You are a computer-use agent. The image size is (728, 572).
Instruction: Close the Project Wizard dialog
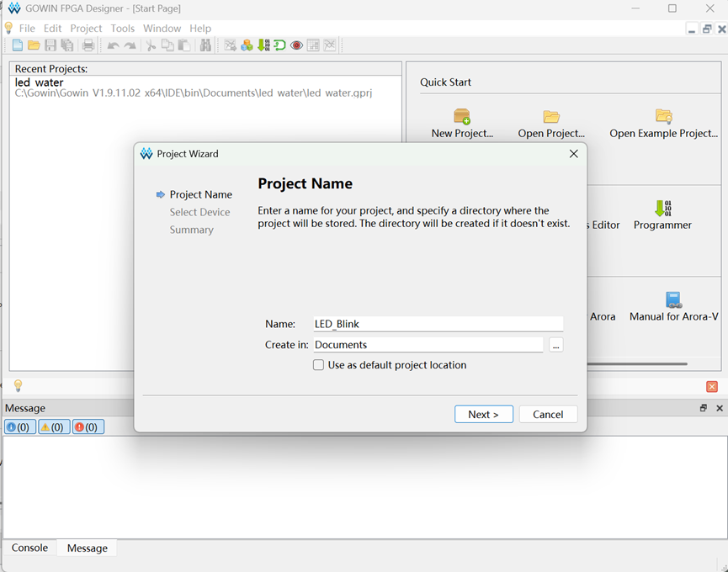pos(574,154)
